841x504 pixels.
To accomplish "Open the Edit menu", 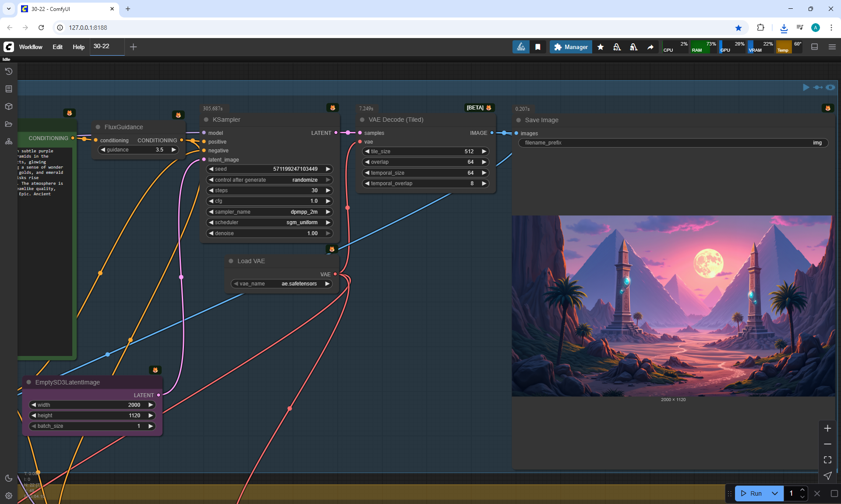I will click(57, 47).
